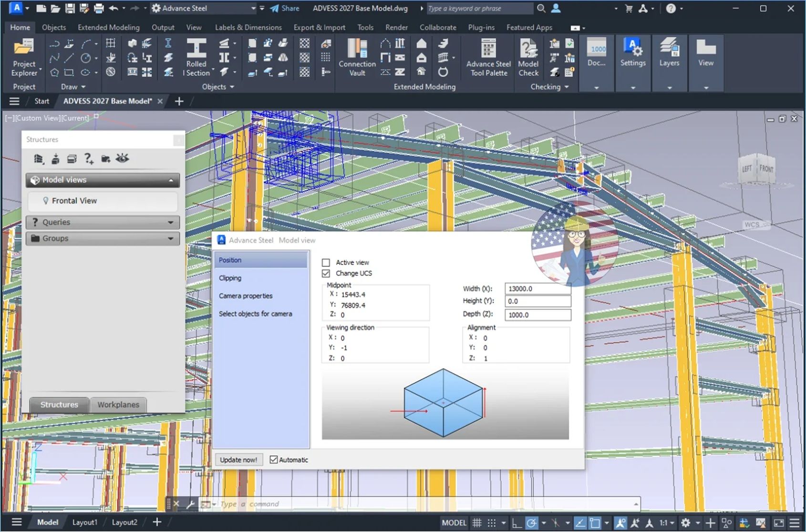Image resolution: width=806 pixels, height=532 pixels.
Task: Switch to the Workplanes tab
Action: click(x=118, y=404)
